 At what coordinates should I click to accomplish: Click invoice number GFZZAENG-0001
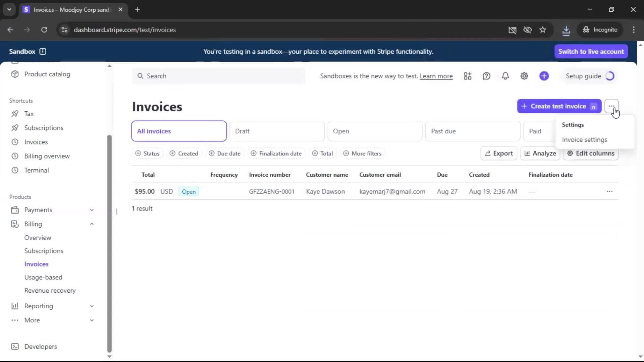point(272,192)
